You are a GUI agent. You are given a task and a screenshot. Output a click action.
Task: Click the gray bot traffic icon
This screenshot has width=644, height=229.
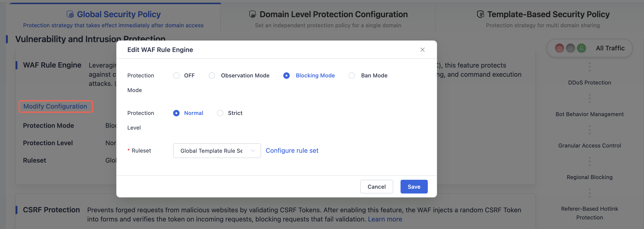coord(570,48)
